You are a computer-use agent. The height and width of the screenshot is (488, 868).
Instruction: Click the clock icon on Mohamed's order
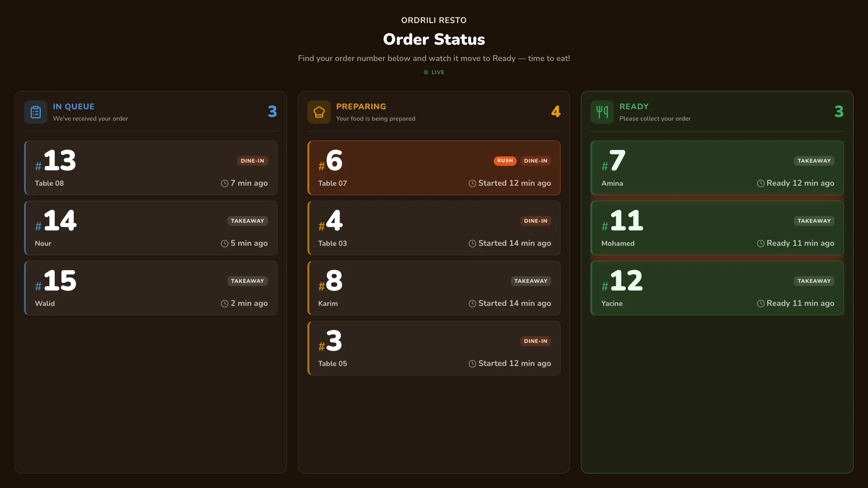[x=761, y=244]
